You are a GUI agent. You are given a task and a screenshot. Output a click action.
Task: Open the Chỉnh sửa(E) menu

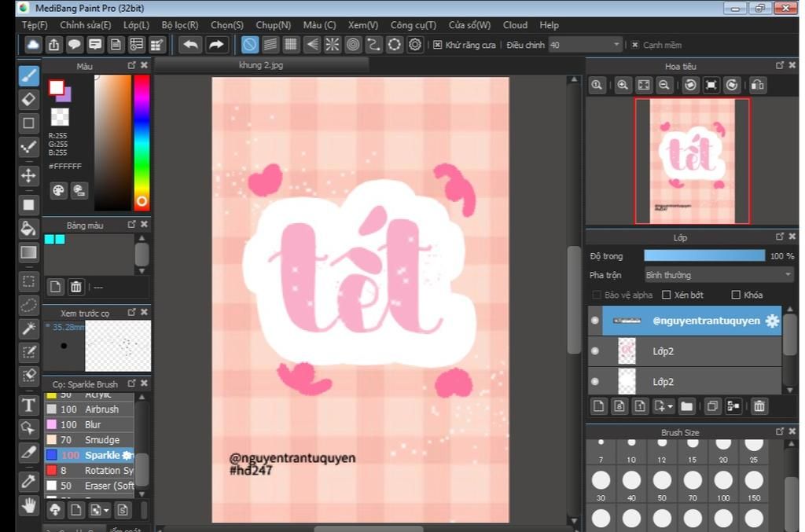[x=85, y=25]
